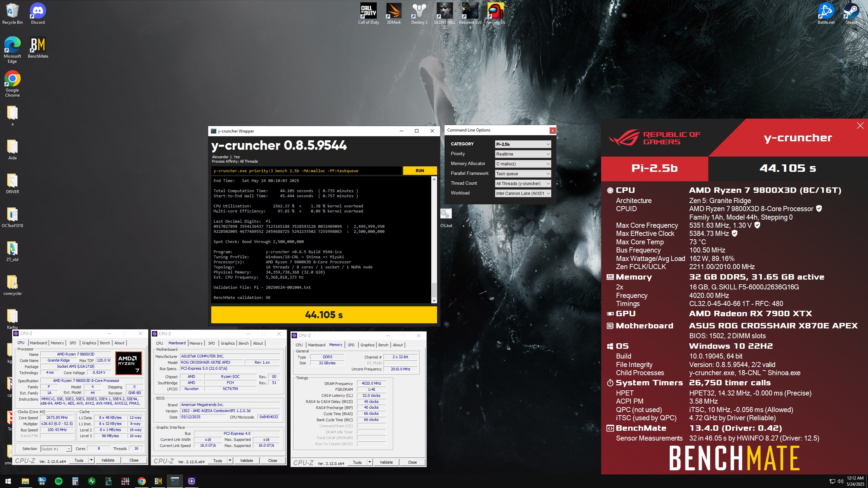Open the CPU tab in the CPU-Z Memory window

click(299, 345)
